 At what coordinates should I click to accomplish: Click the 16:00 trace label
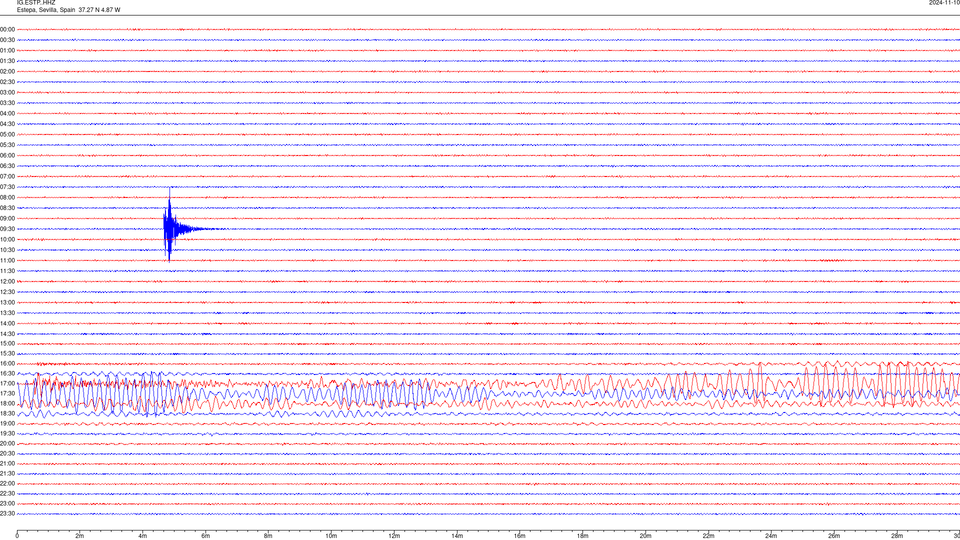tap(7, 364)
